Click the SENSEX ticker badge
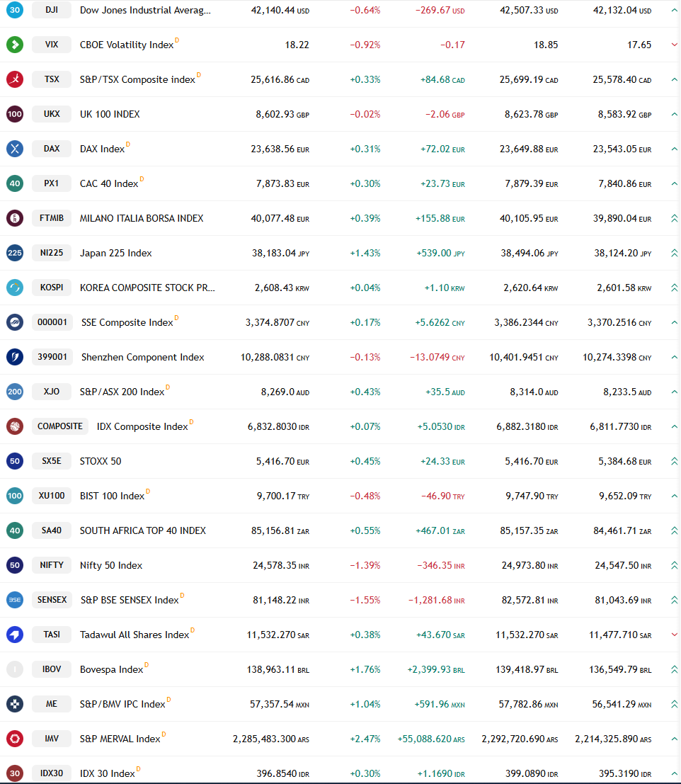This screenshot has height=784, width=681. click(x=52, y=600)
